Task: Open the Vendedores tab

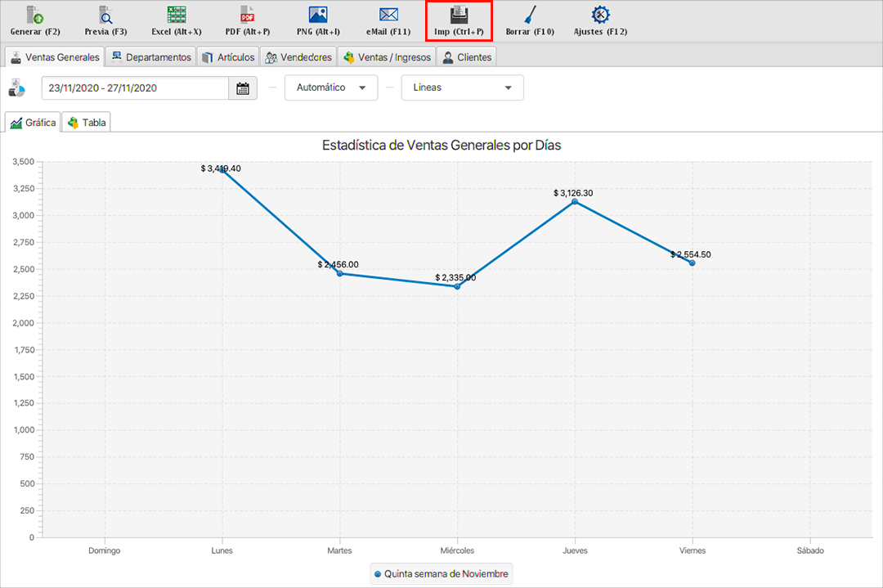Action: tap(298, 57)
